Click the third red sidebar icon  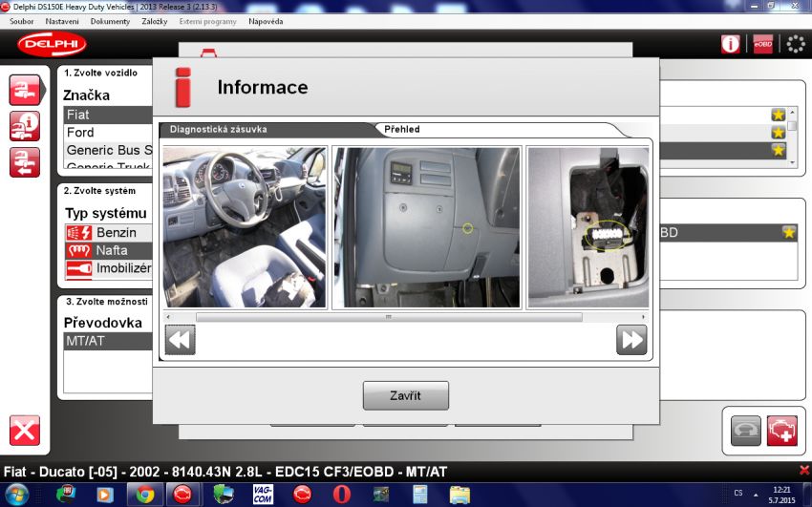click(25, 162)
